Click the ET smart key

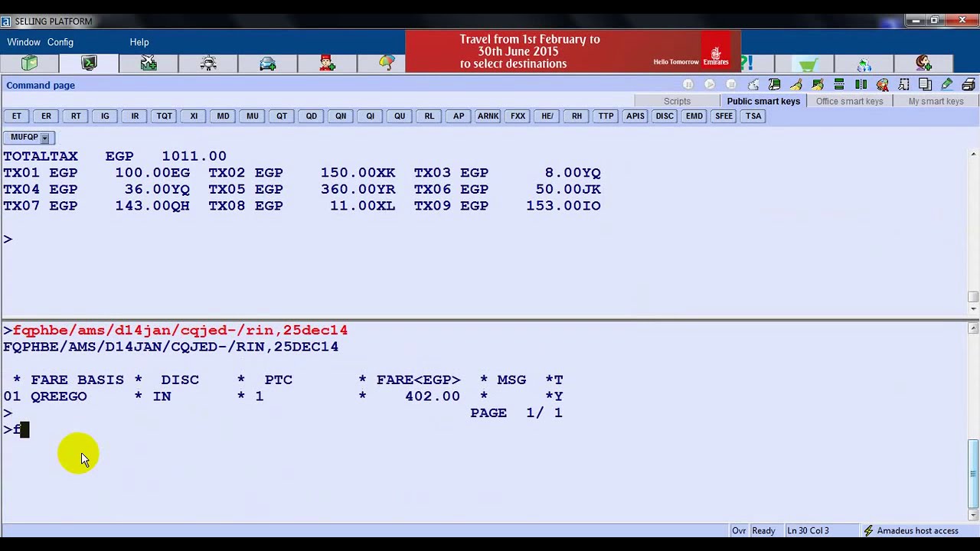click(x=17, y=116)
